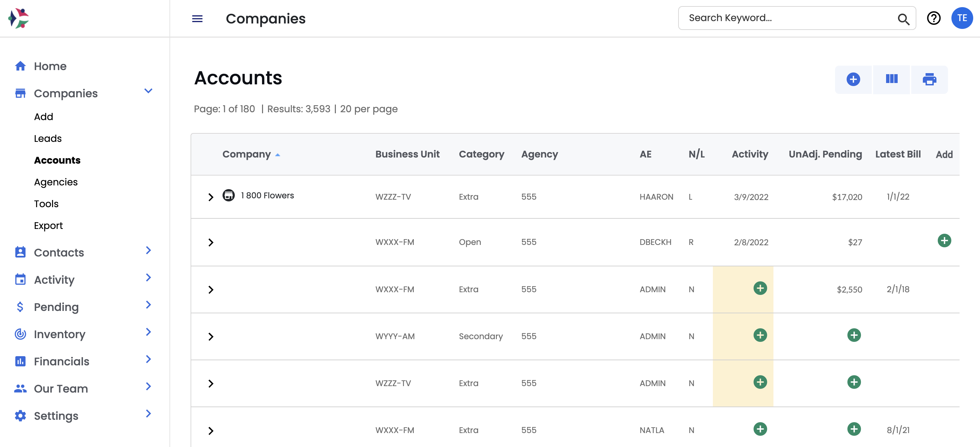Open the Leads submenu item
Screen dimensions: 980x447
tap(48, 138)
